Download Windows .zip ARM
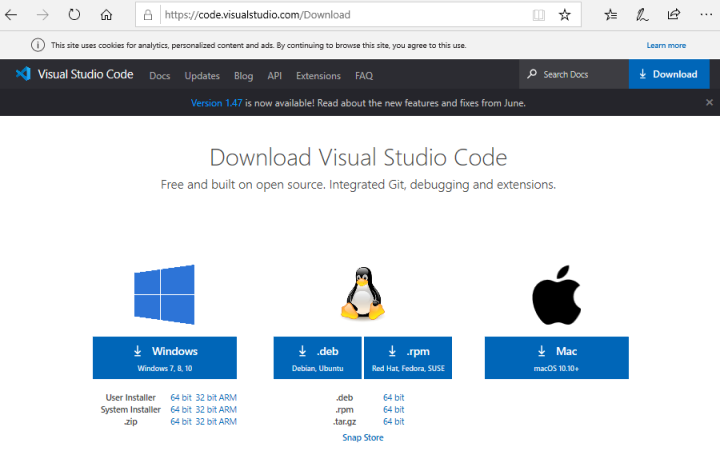Screen dimensions: 720x451 228,421
